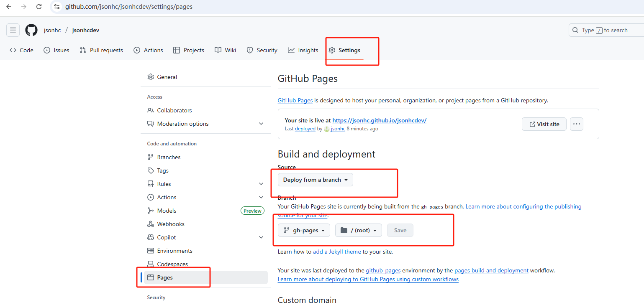Click the GitHub Octocat logo
Image resolution: width=644 pixels, height=305 pixels.
31,30
